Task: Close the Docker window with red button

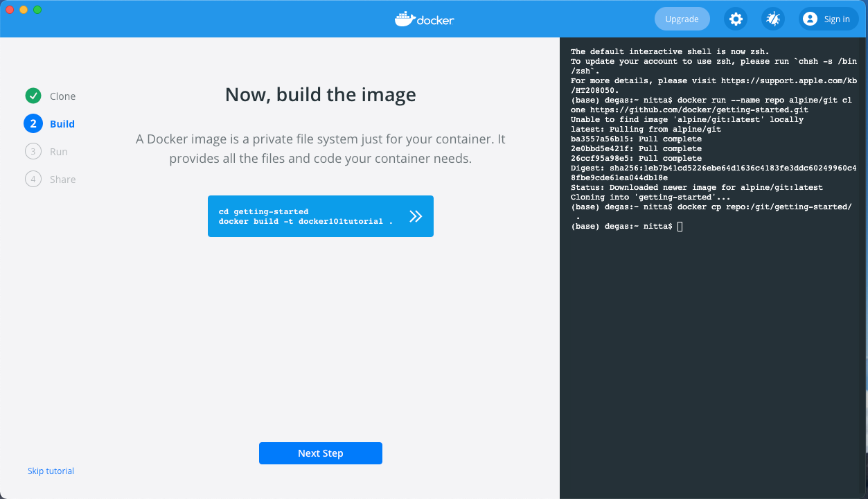Action: click(10, 10)
